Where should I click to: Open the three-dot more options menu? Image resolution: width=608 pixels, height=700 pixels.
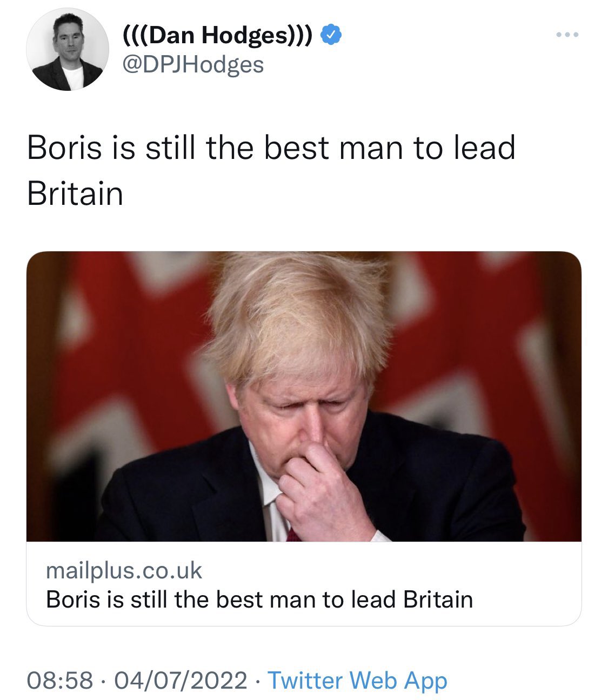pyautogui.click(x=567, y=35)
